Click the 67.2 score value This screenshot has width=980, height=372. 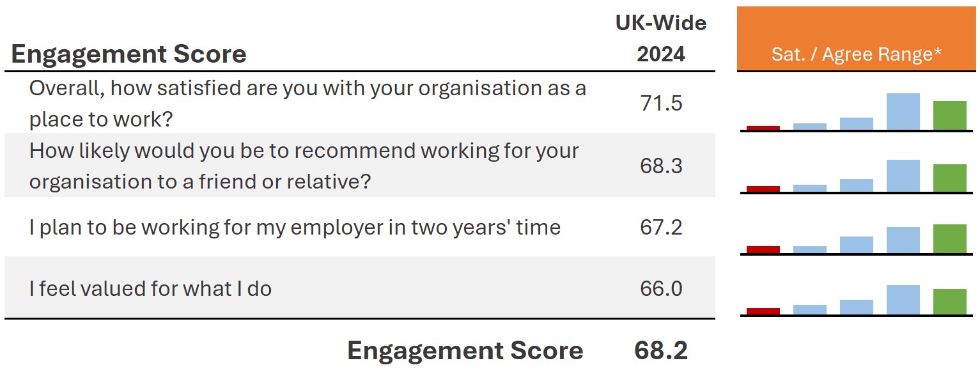pyautogui.click(x=661, y=227)
